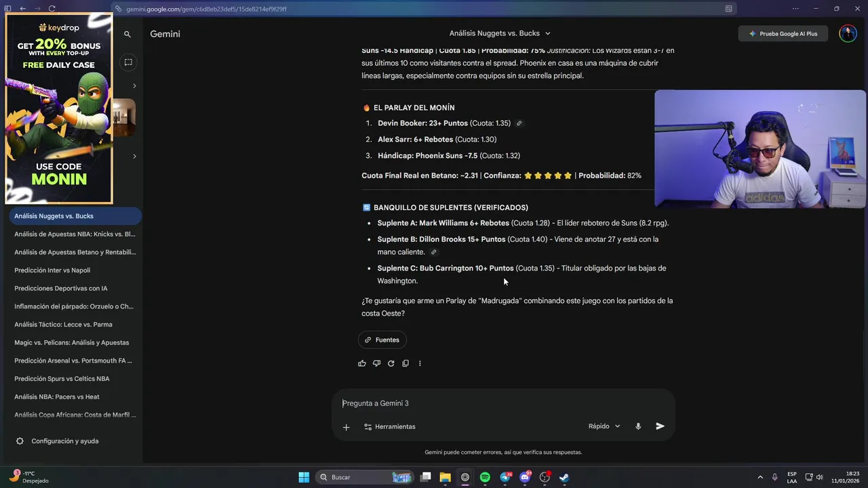The image size is (868, 488).
Task: Open the Rápido model selector dropdown
Action: [x=604, y=426]
